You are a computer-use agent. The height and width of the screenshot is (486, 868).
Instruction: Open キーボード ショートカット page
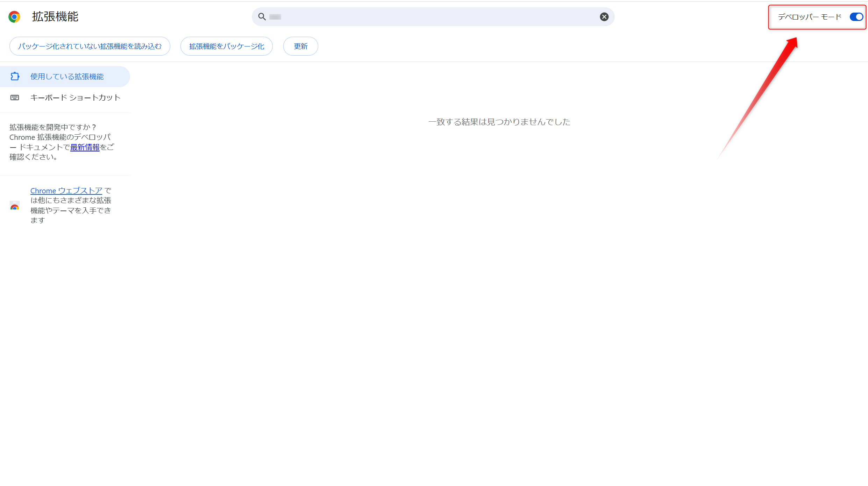click(x=75, y=98)
